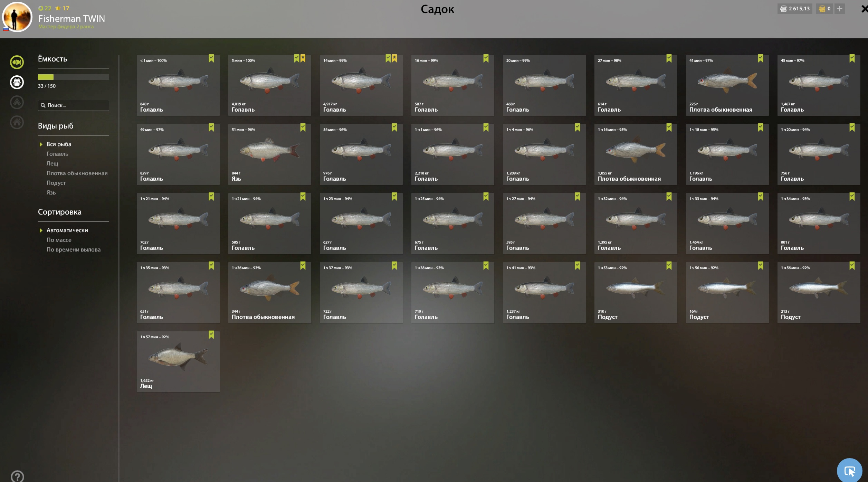Click the gold star badge on 4,819 кг Голавль
The width and height of the screenshot is (868, 482).
pyautogui.click(x=303, y=58)
